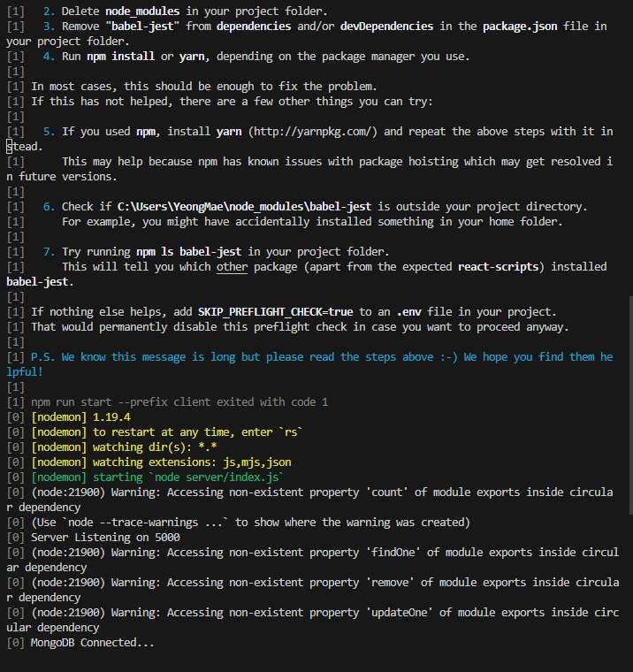Click the path C:\Users\YeongMae\node_modules\babel-jest
633x672 pixels.
[244, 207]
